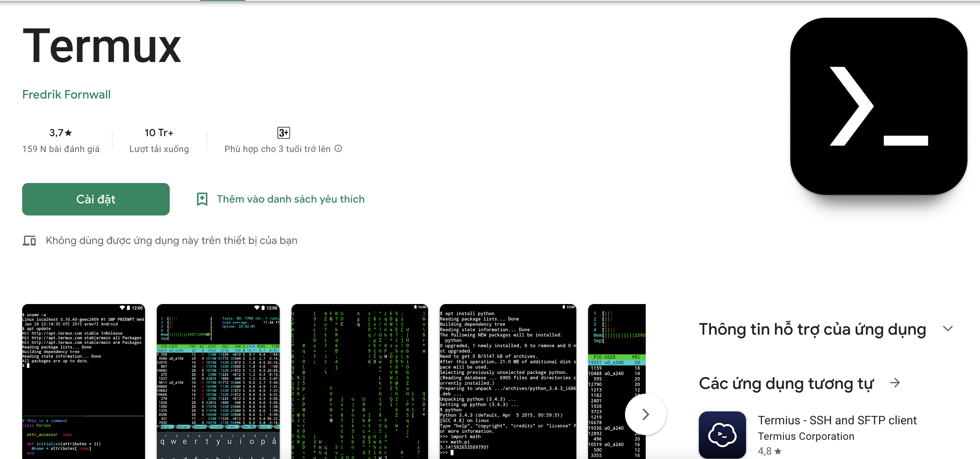Open the uname -a terminal screenshot
980x459 pixels.
click(83, 382)
